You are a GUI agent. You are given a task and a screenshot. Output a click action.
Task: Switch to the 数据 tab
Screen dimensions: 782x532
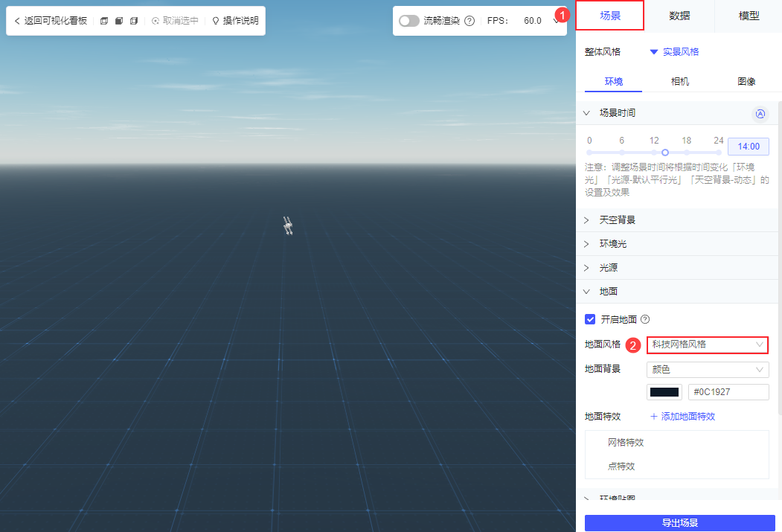(x=679, y=16)
